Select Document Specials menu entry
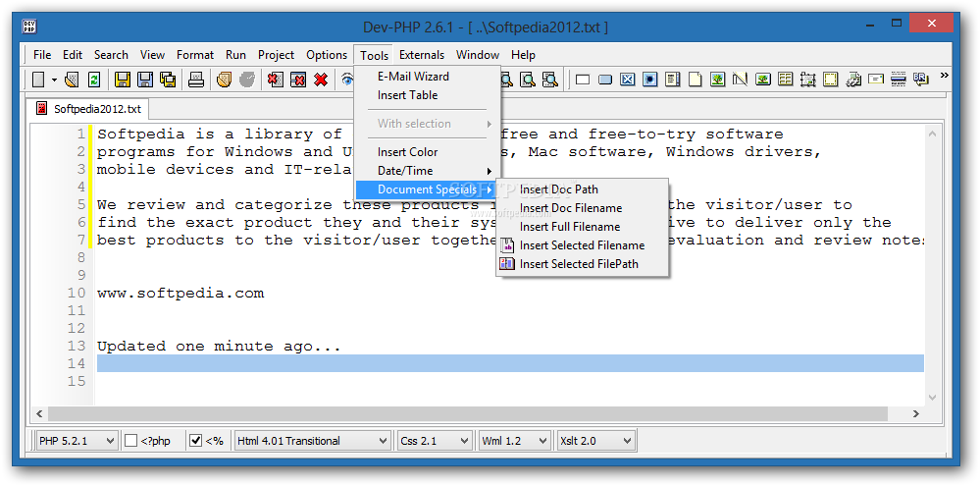Viewport: 980px width, 486px height. (x=428, y=189)
